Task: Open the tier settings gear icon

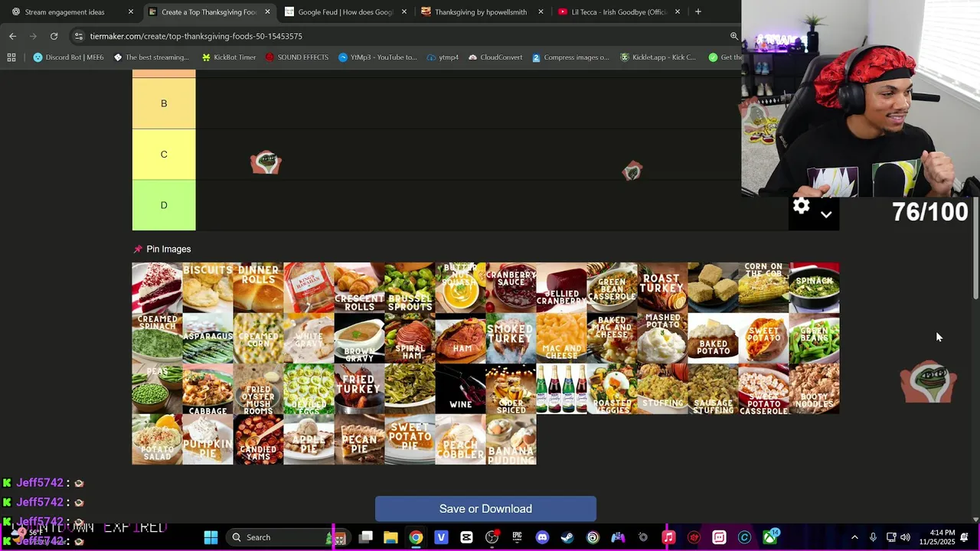Action: click(x=801, y=206)
